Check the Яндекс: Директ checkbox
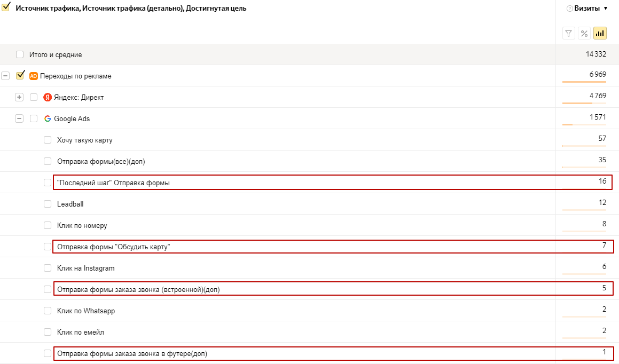Viewport: 619px width, 364px height. [34, 97]
